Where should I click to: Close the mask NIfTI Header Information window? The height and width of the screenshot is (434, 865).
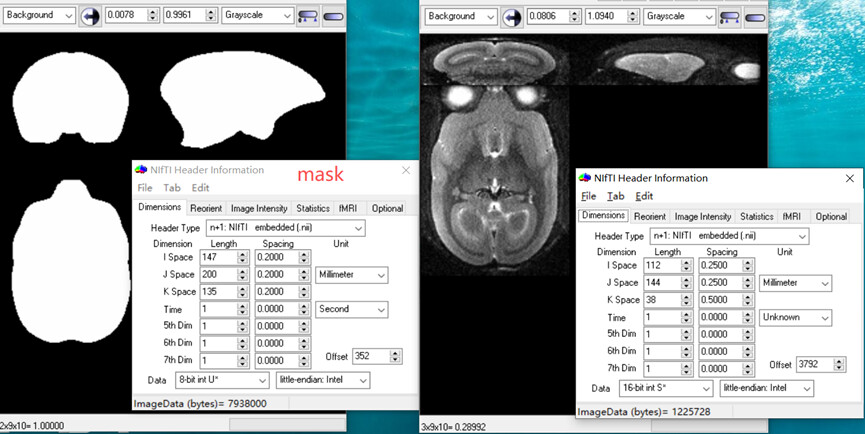pyautogui.click(x=406, y=170)
